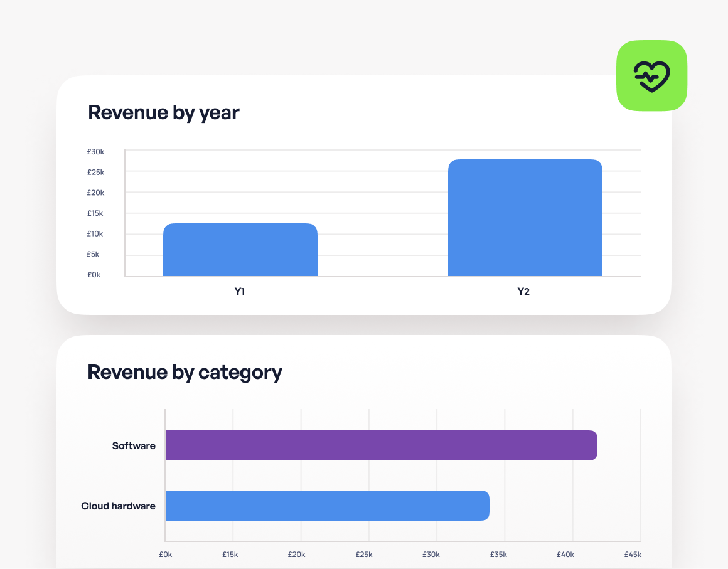The height and width of the screenshot is (569, 728).
Task: Click the £40k x-axis label
Action: (x=565, y=555)
